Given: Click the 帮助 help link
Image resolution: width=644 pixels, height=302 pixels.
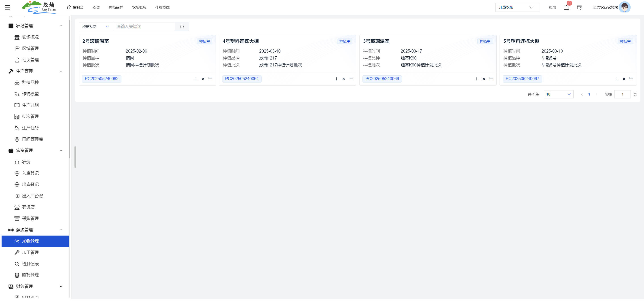Looking at the screenshot, I should tap(552, 7).
